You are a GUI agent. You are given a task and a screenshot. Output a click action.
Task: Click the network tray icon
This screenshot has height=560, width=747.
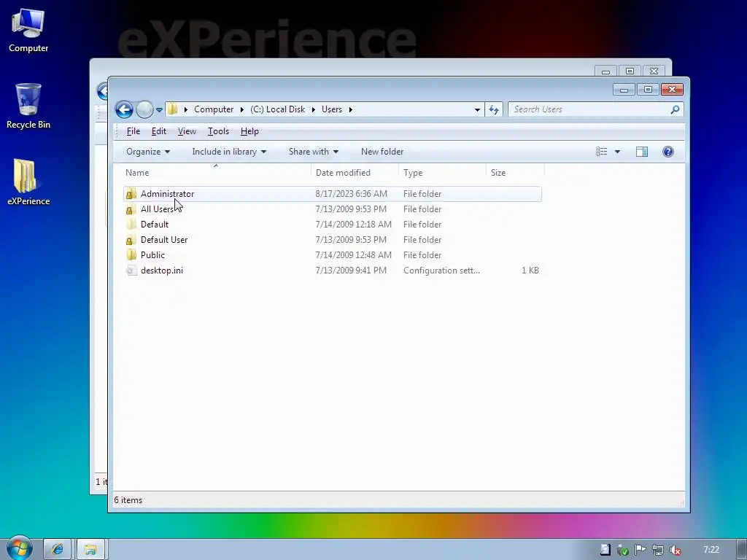(x=657, y=550)
